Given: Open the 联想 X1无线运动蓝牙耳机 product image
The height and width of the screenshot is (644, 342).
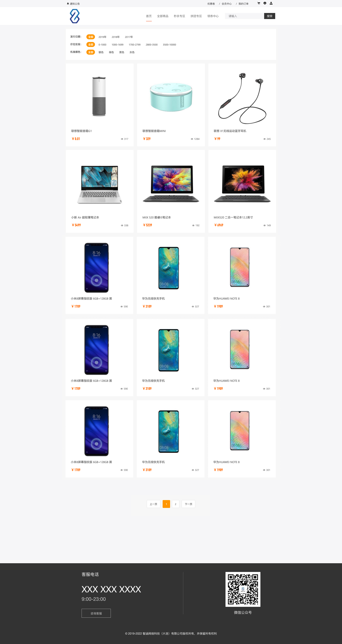Looking at the screenshot, I should click(242, 98).
